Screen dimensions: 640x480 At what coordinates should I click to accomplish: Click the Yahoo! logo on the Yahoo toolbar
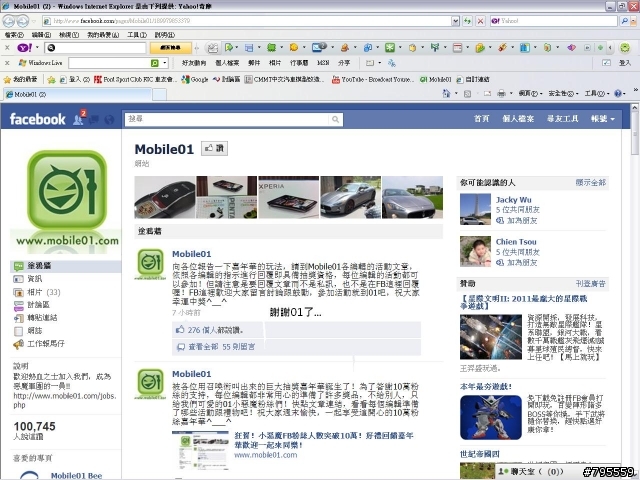pyautogui.click(x=25, y=48)
